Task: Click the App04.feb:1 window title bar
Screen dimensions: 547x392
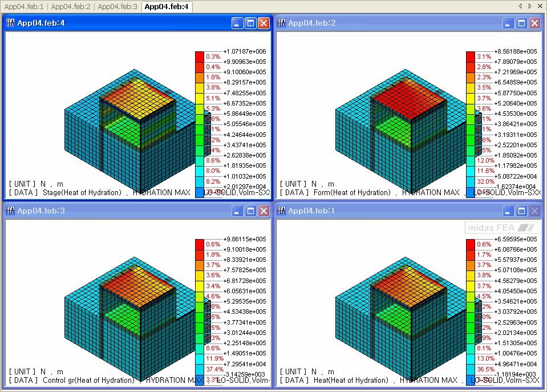Action: 371,211
